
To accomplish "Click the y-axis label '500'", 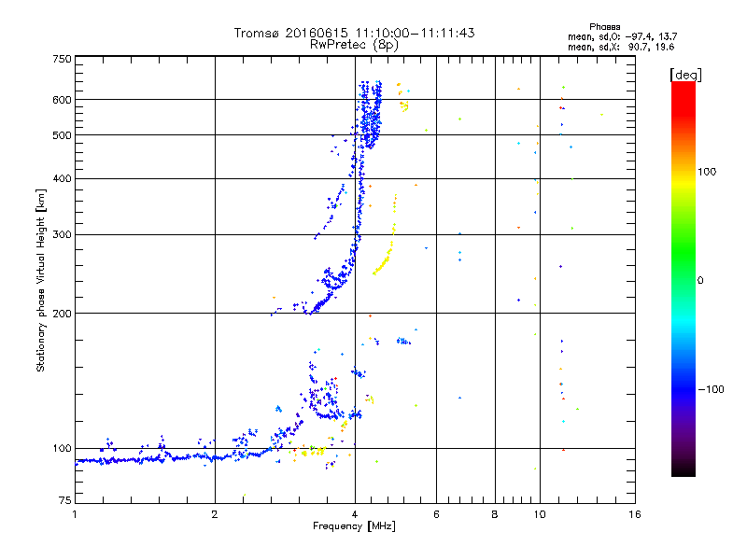I will pos(62,135).
